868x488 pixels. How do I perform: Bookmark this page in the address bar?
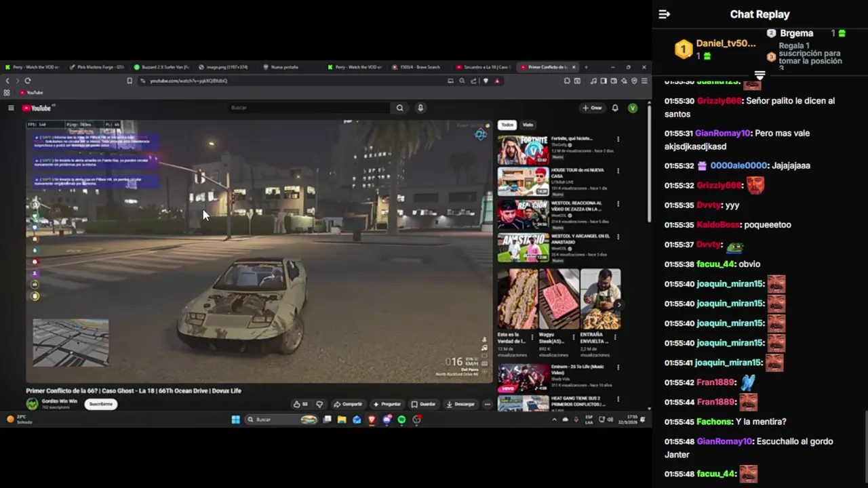tap(130, 81)
